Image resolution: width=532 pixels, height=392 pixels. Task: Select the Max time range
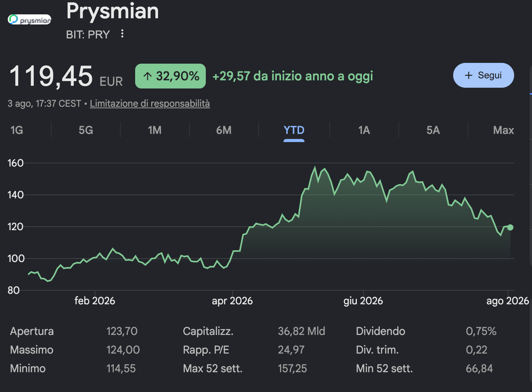503,130
